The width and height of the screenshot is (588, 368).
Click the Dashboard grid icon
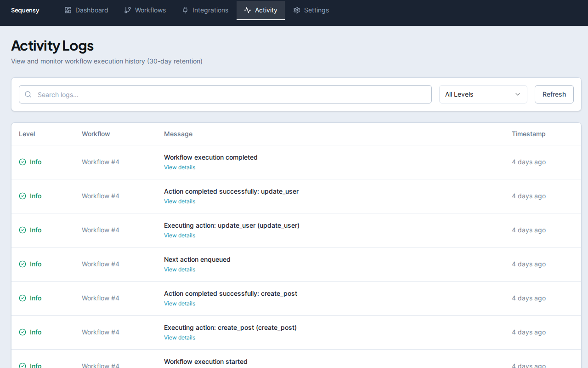68,10
